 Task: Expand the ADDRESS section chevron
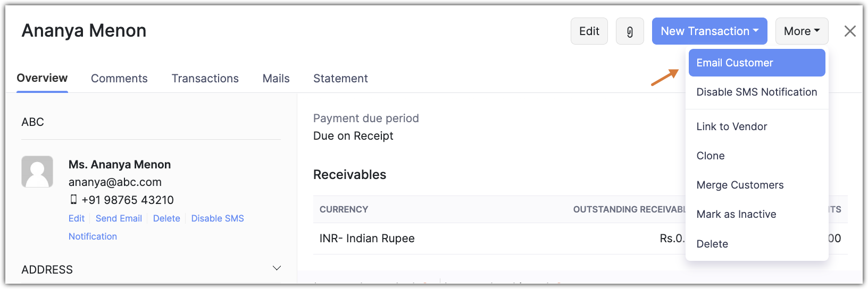coord(277,268)
